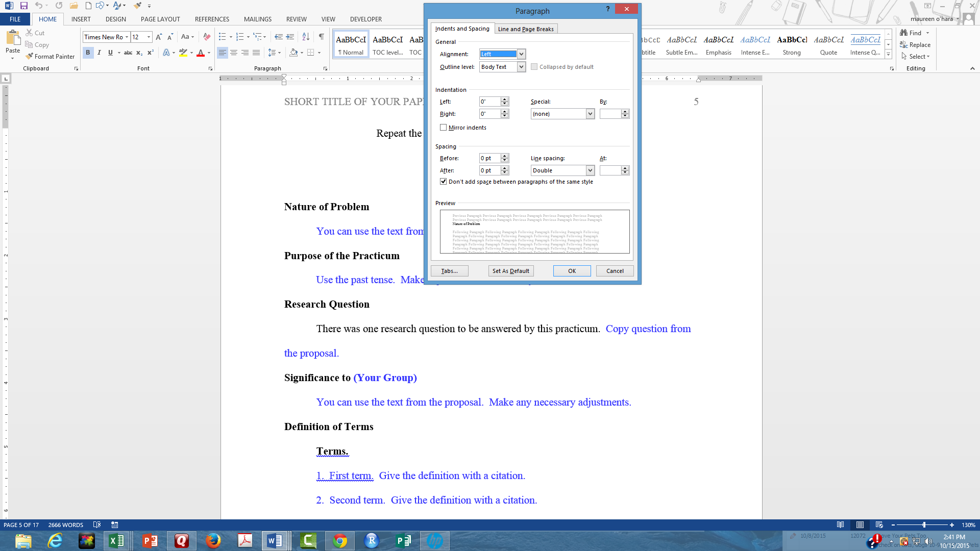
Task: Apply italic formatting
Action: (x=99, y=52)
